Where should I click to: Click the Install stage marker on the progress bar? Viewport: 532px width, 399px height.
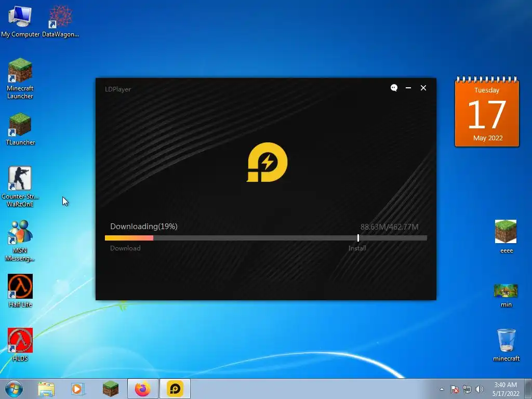tap(358, 238)
